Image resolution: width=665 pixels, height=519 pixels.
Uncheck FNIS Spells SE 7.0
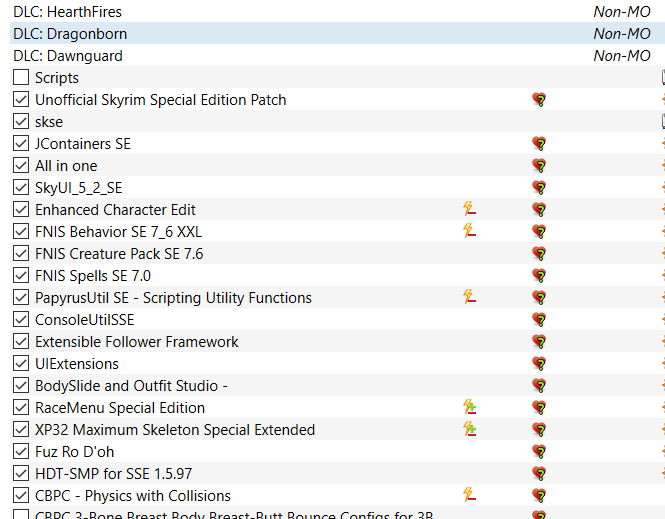tap(21, 276)
